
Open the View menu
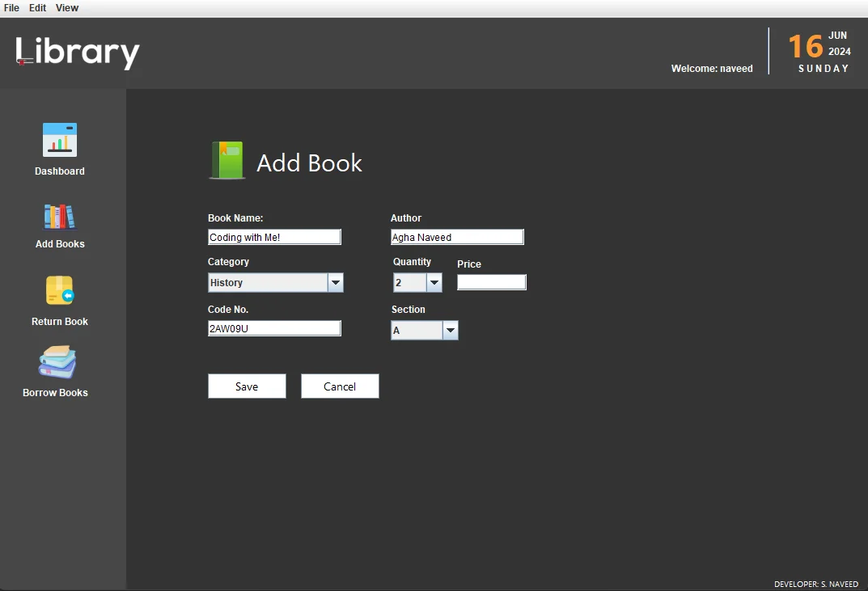[x=67, y=8]
